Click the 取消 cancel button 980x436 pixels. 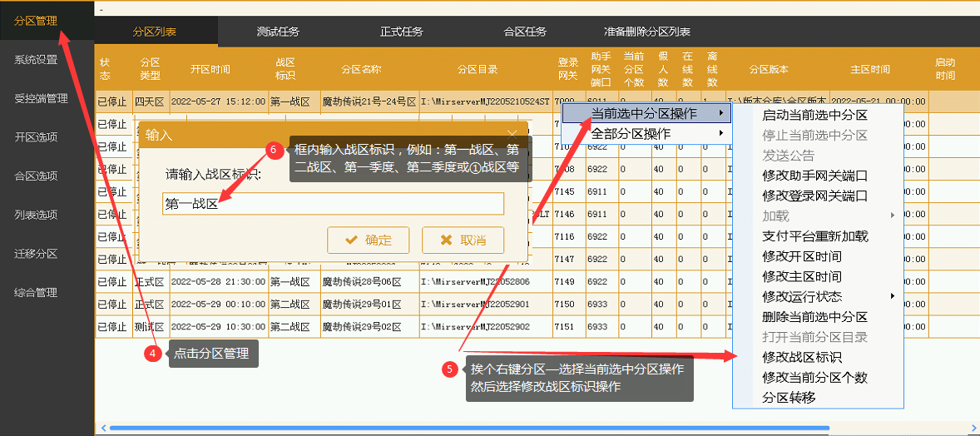click(463, 240)
